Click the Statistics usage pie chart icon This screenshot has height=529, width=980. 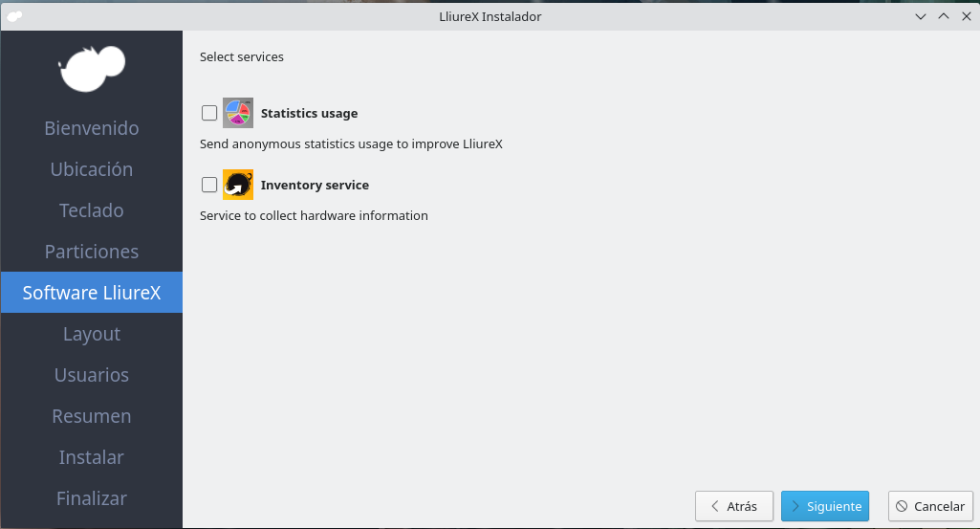click(x=238, y=113)
